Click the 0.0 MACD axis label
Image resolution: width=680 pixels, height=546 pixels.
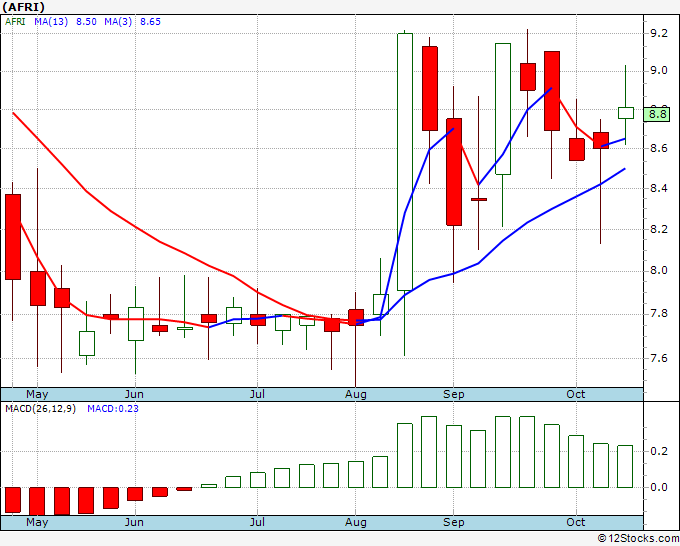(659, 487)
